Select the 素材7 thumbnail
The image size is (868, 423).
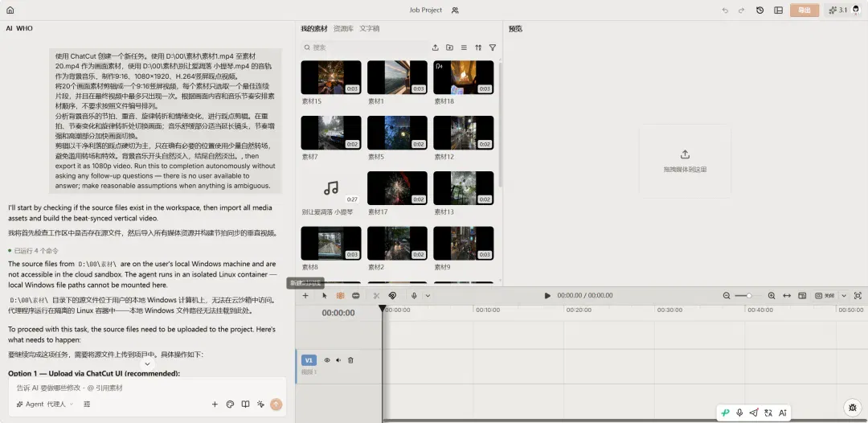pos(331,133)
